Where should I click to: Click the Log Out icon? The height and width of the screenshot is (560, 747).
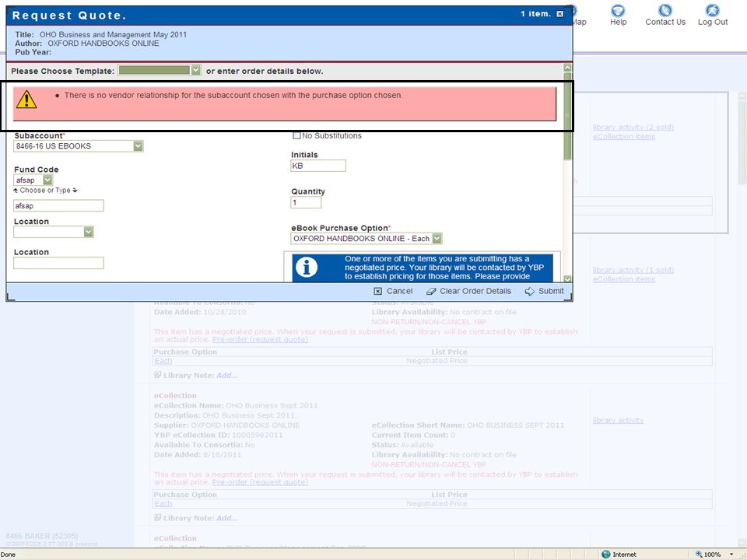coord(712,10)
